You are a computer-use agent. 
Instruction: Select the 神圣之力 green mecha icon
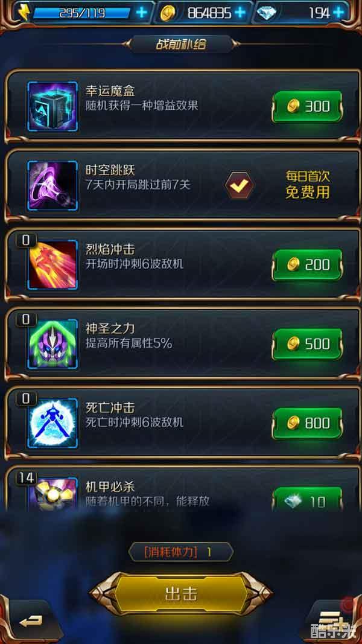52,344
